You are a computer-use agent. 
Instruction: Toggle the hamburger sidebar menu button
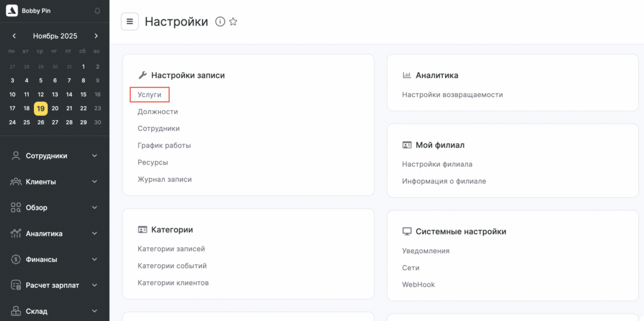tap(130, 21)
